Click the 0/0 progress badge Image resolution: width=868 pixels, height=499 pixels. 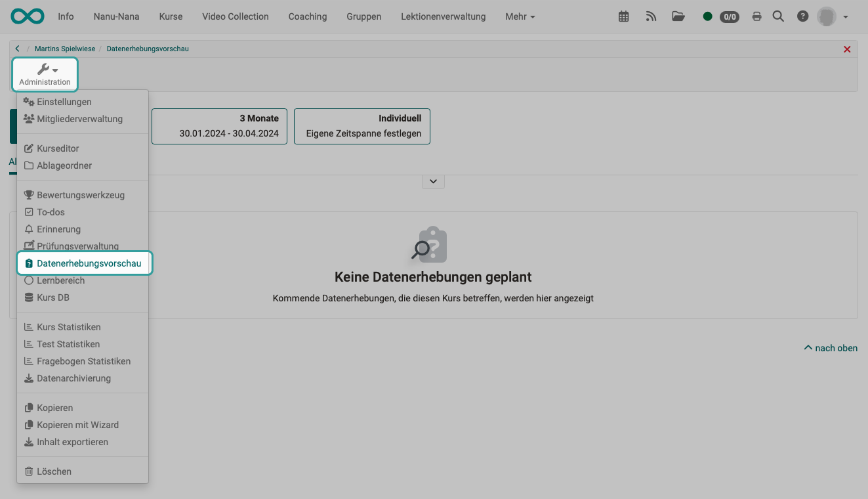coord(728,17)
